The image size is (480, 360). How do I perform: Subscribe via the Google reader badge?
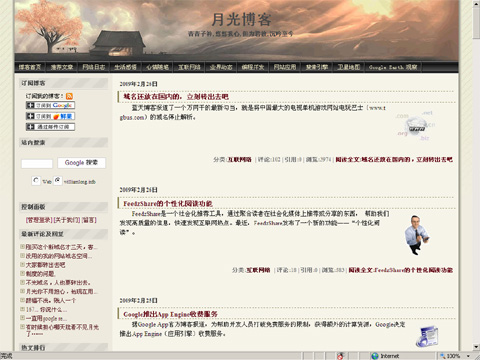click(50, 105)
